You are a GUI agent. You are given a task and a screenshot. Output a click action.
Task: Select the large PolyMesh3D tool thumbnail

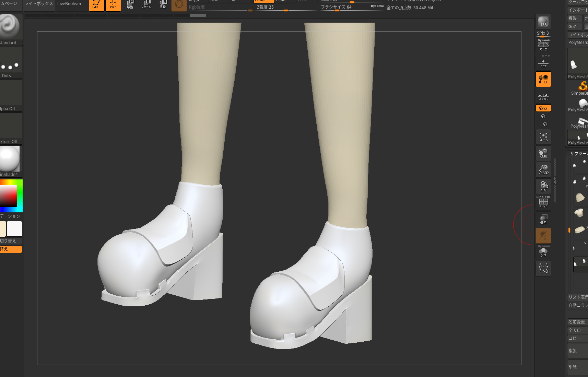click(578, 63)
